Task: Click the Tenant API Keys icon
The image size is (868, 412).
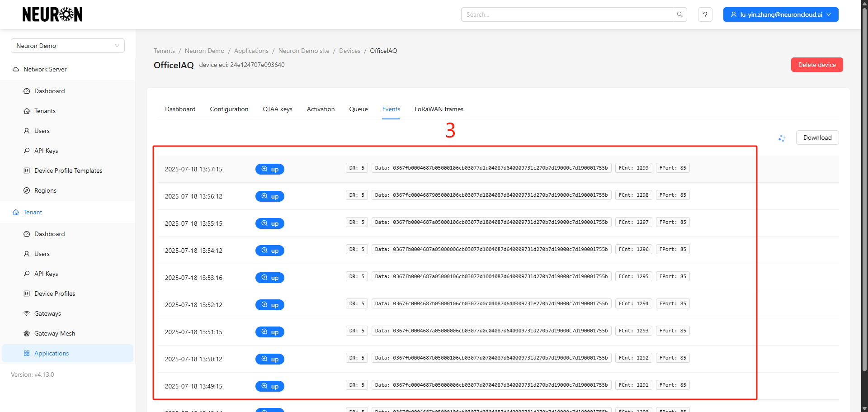Action: [x=27, y=274]
